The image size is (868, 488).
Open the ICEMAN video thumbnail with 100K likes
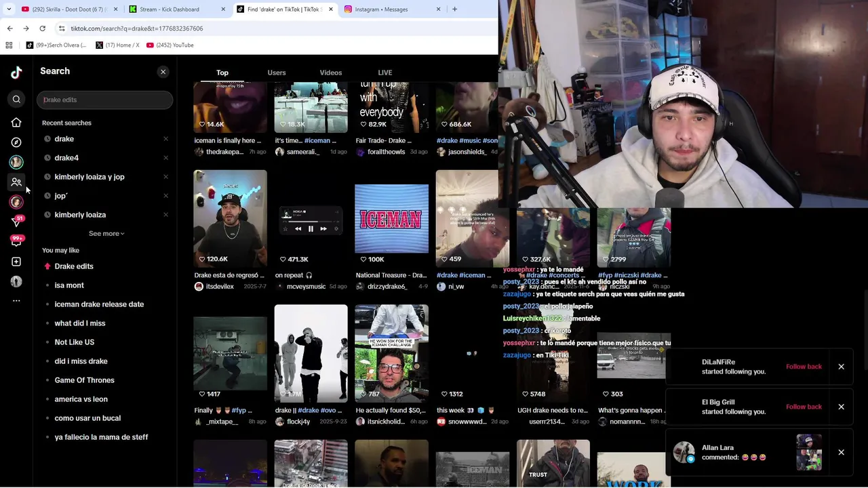click(391, 218)
